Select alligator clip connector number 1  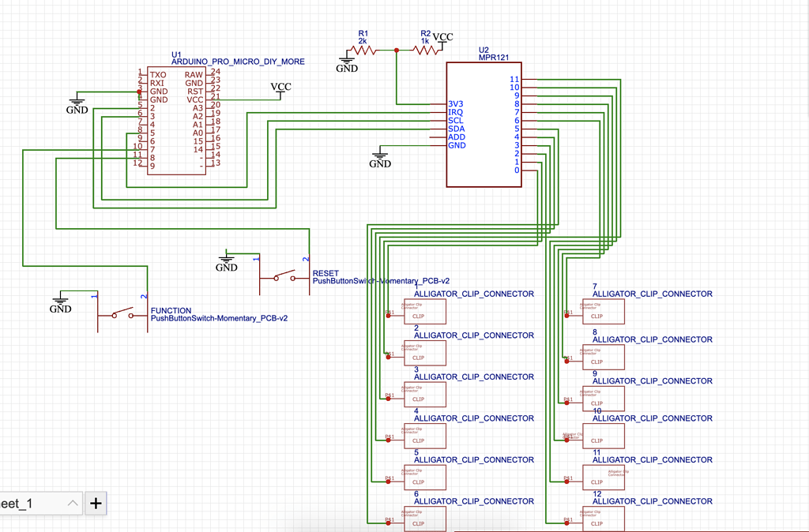(x=424, y=312)
